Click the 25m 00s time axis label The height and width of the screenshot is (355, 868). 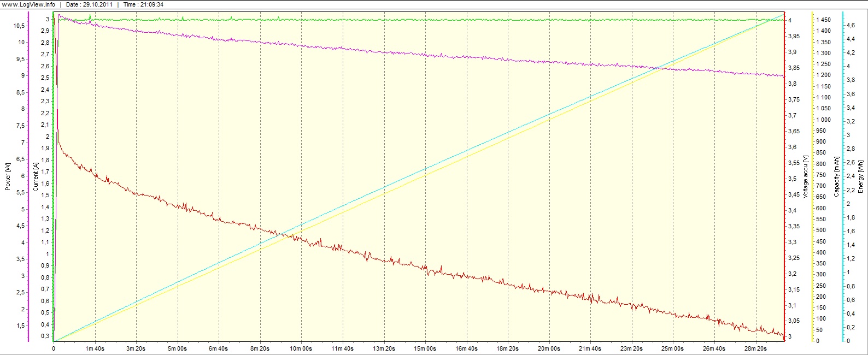[673, 348]
